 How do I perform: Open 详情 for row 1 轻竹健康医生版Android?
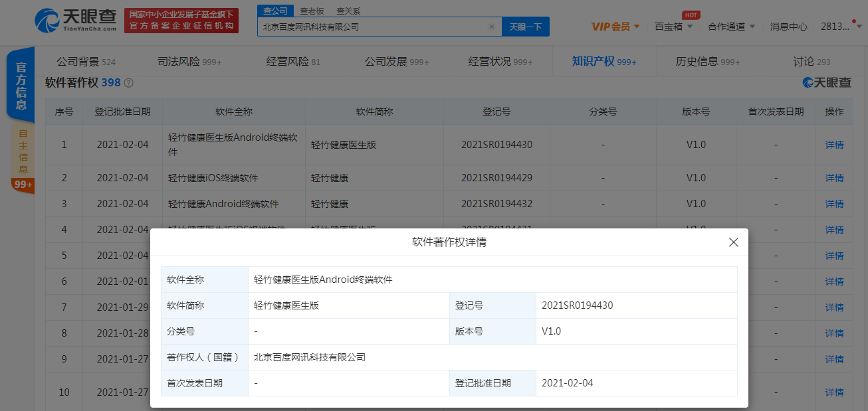click(834, 145)
